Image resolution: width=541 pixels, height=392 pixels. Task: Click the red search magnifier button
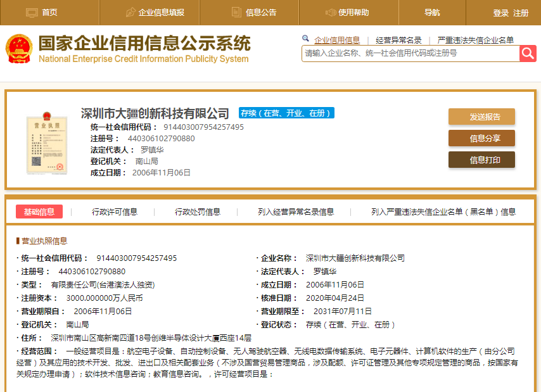[x=528, y=53]
